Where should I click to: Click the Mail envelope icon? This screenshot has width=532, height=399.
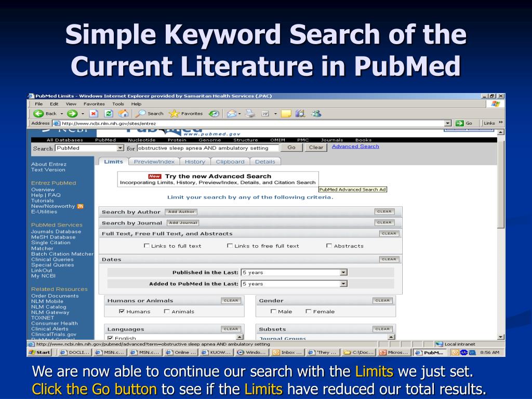pos(232,114)
